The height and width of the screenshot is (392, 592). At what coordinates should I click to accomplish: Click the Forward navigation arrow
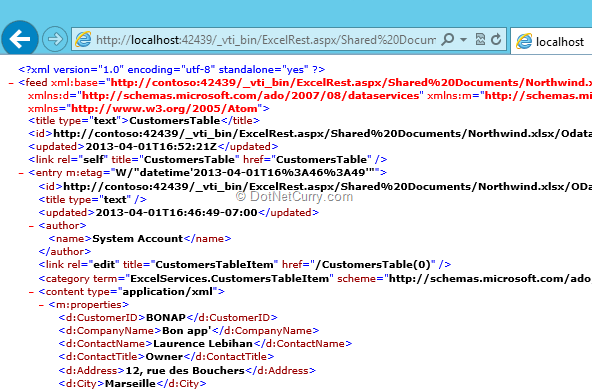(55, 39)
